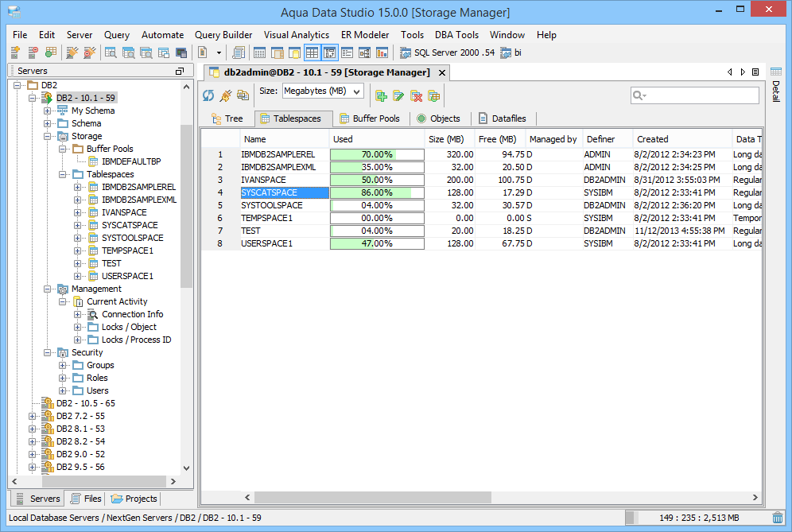The width and height of the screenshot is (792, 532).
Task: Click the 47.00% usage bar for USERSPACE1
Action: pyautogui.click(x=377, y=243)
